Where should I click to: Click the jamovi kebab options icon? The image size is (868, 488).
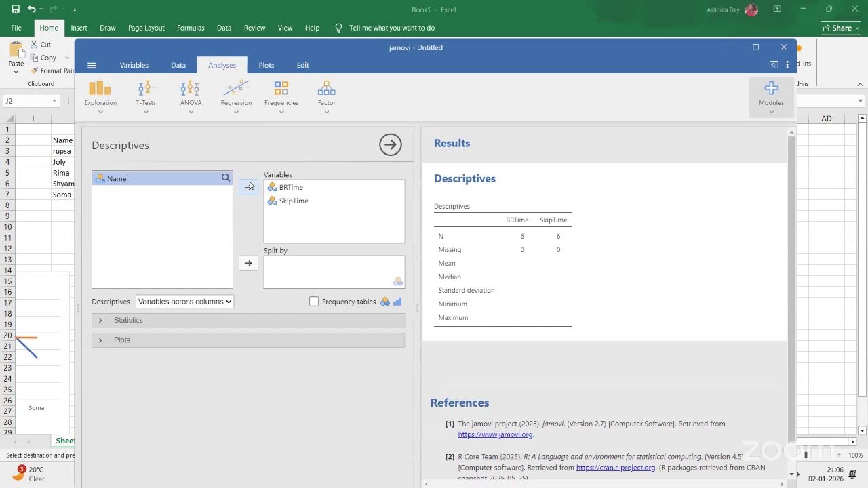787,65
